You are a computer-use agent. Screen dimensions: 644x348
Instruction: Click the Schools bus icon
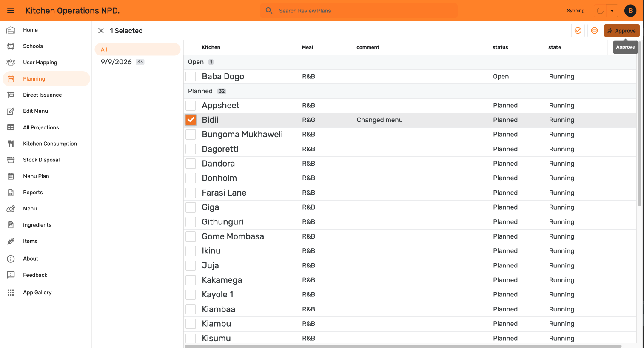click(11, 46)
